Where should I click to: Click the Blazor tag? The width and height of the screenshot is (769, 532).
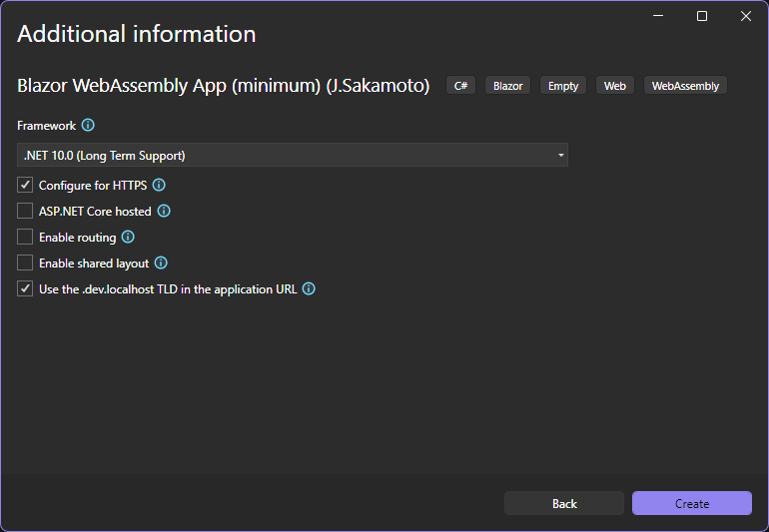coord(507,85)
